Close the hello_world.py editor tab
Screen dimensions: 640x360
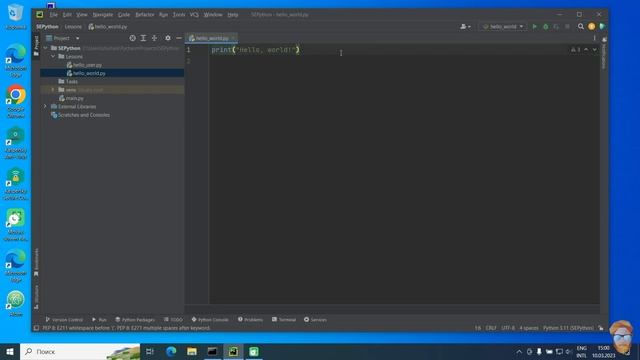233,38
